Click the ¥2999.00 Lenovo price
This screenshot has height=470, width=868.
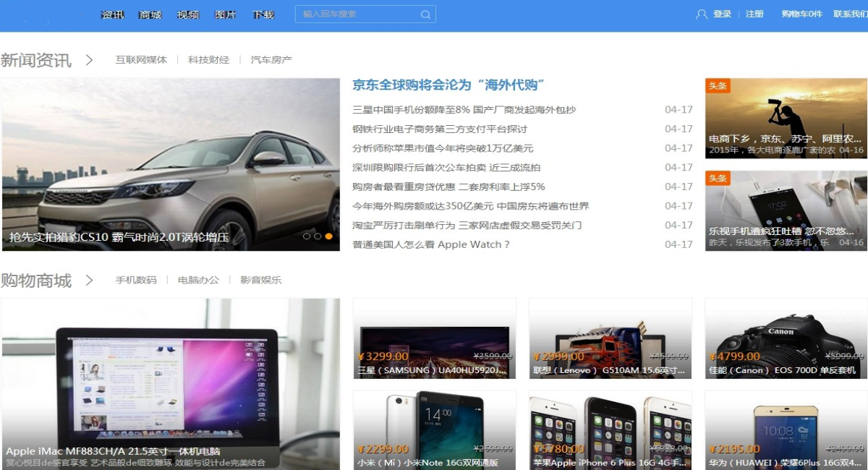click(x=558, y=356)
